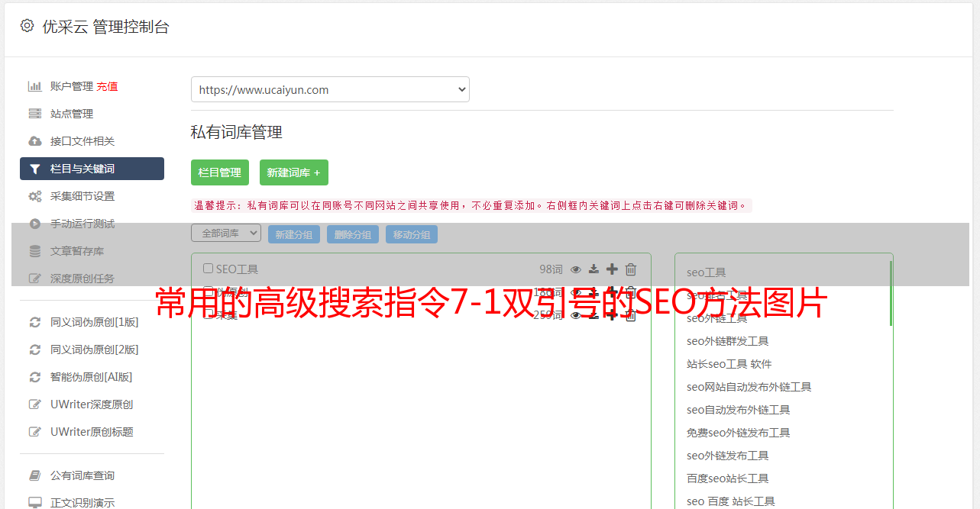Select the keyword 'seo自动发布外链工具'
The height and width of the screenshot is (509, 980).
click(x=739, y=410)
